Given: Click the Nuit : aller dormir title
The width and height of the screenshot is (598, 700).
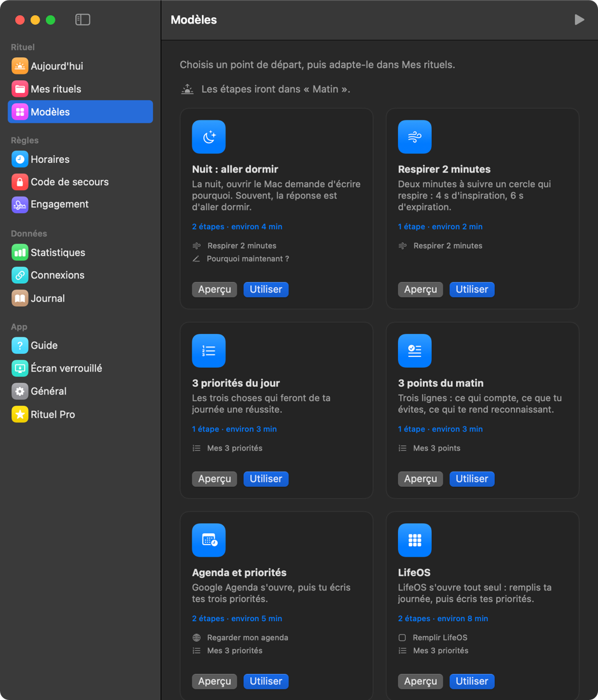Looking at the screenshot, I should (x=235, y=169).
